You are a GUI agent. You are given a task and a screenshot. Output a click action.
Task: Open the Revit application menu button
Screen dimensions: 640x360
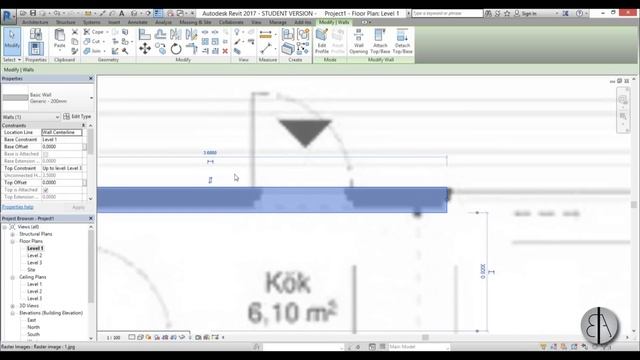pyautogui.click(x=8, y=17)
